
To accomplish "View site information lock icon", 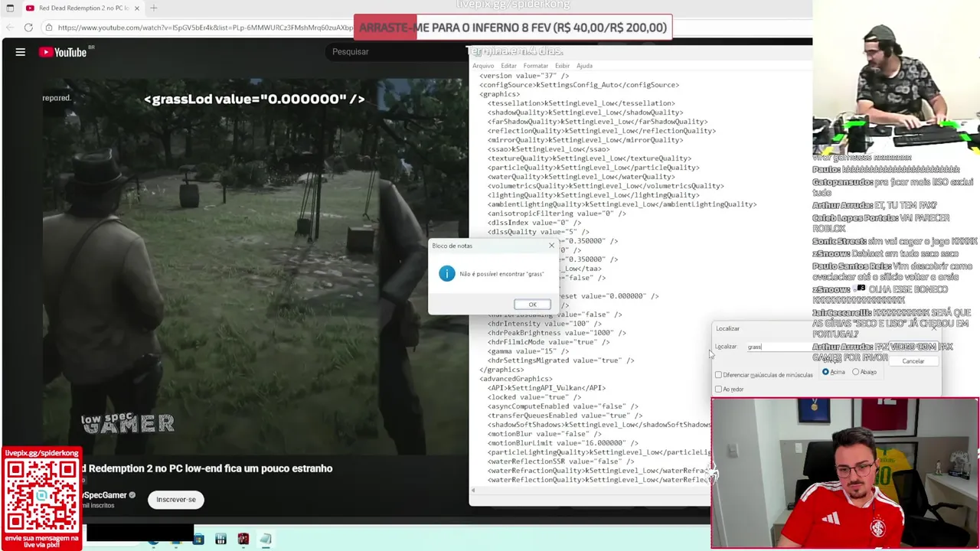I will pyautogui.click(x=49, y=28).
